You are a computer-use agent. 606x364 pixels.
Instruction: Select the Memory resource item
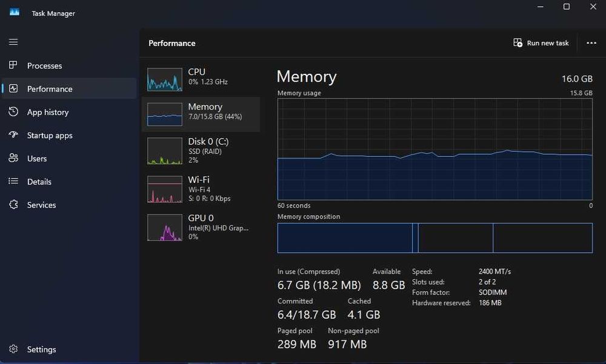click(201, 114)
